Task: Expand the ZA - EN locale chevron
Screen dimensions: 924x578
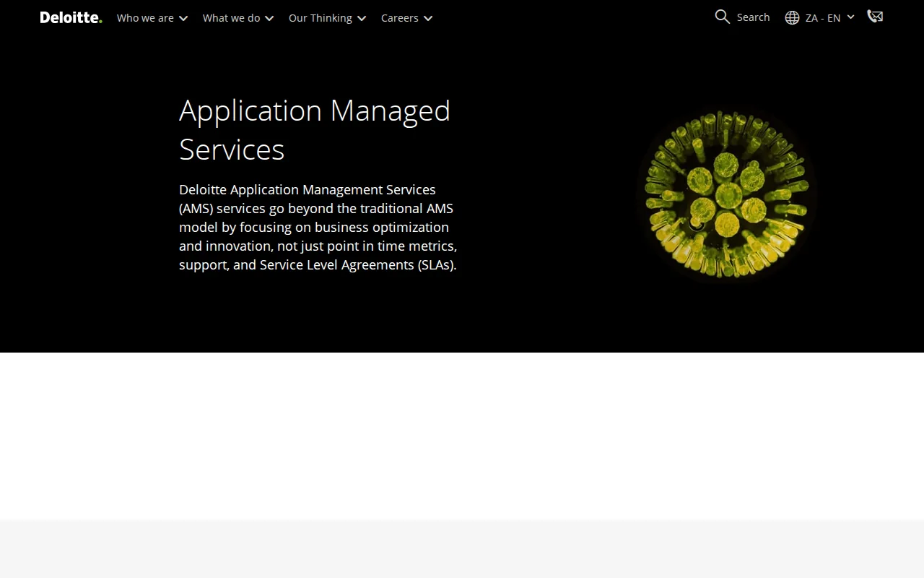Action: coord(850,17)
